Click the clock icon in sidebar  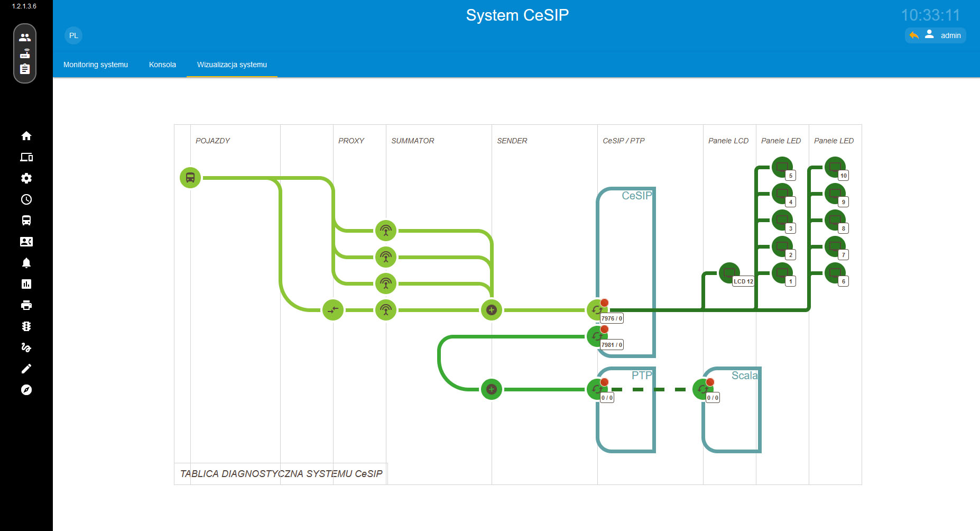tap(26, 199)
